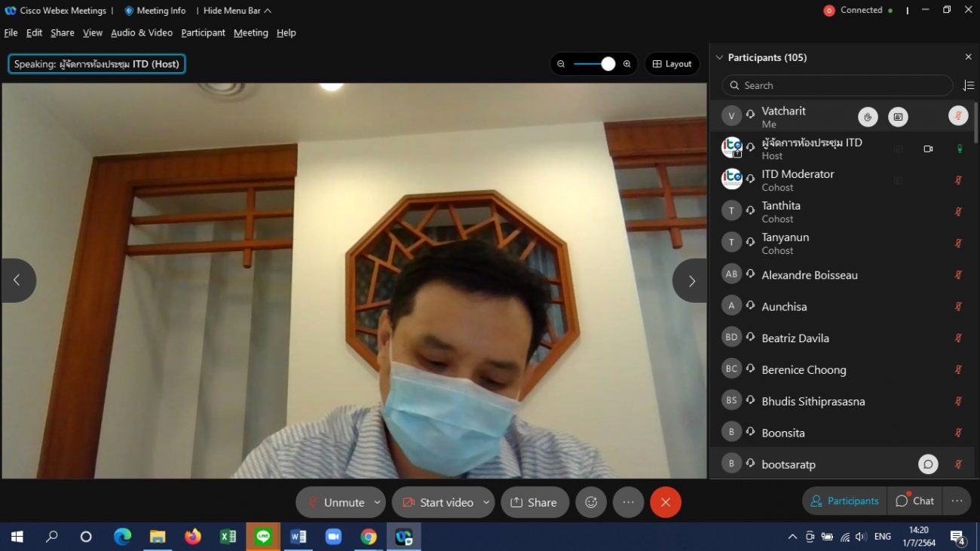Click Tanthita's muted microphone icon

click(x=959, y=212)
